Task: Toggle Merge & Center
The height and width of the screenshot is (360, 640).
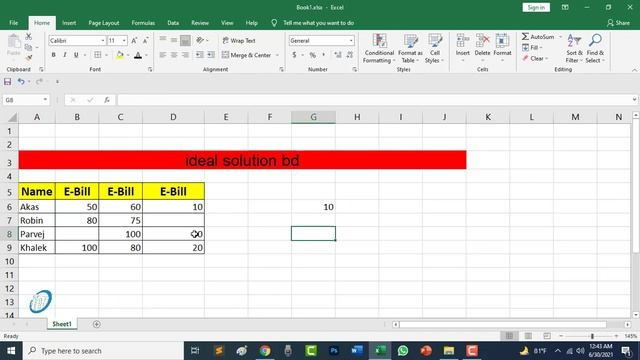Action: point(247,55)
